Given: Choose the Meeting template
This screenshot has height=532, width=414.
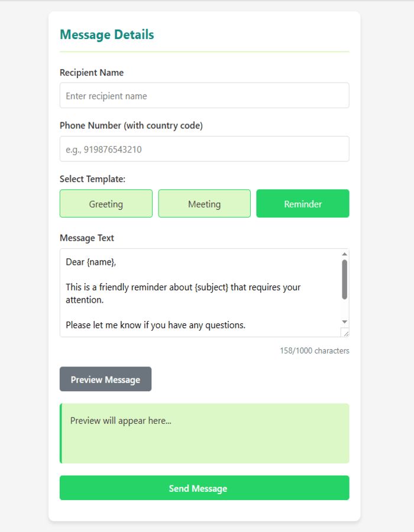Looking at the screenshot, I should pyautogui.click(x=204, y=204).
